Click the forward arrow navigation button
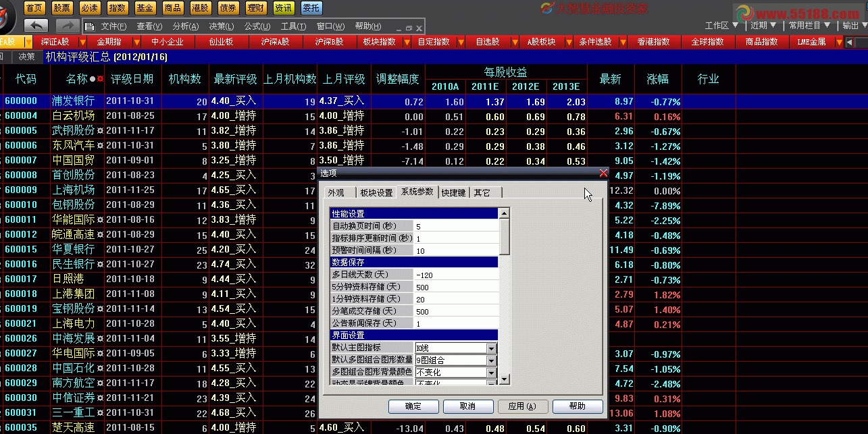Image resolution: width=868 pixels, height=434 pixels. pyautogui.click(x=68, y=26)
